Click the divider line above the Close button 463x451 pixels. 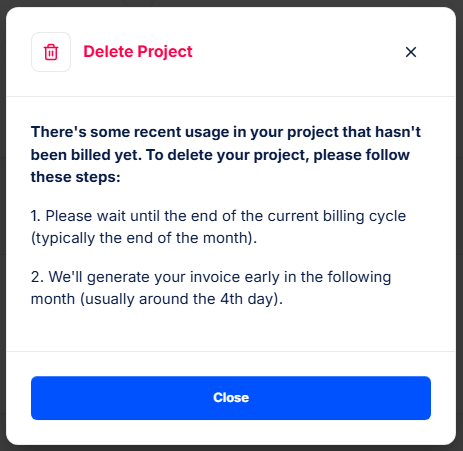tap(231, 351)
